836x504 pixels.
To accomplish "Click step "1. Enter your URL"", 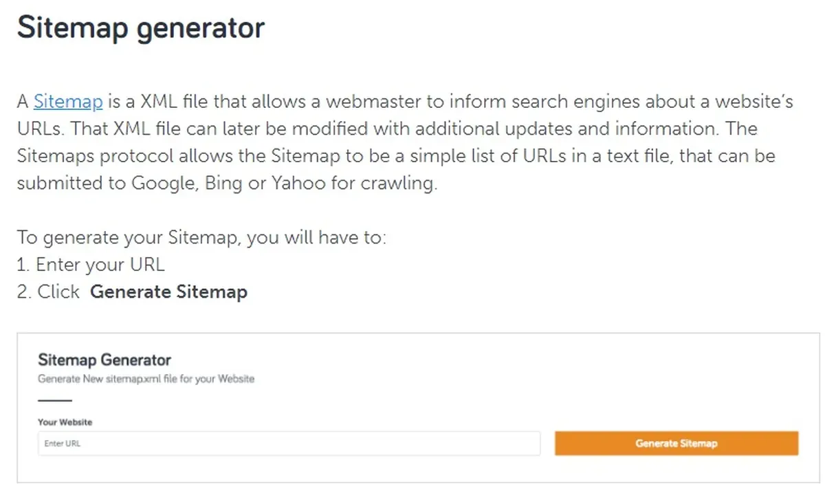I will pos(91,265).
